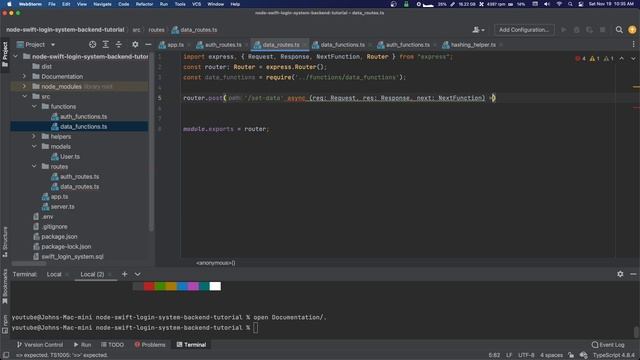Open the TODO tool window

click(112, 345)
